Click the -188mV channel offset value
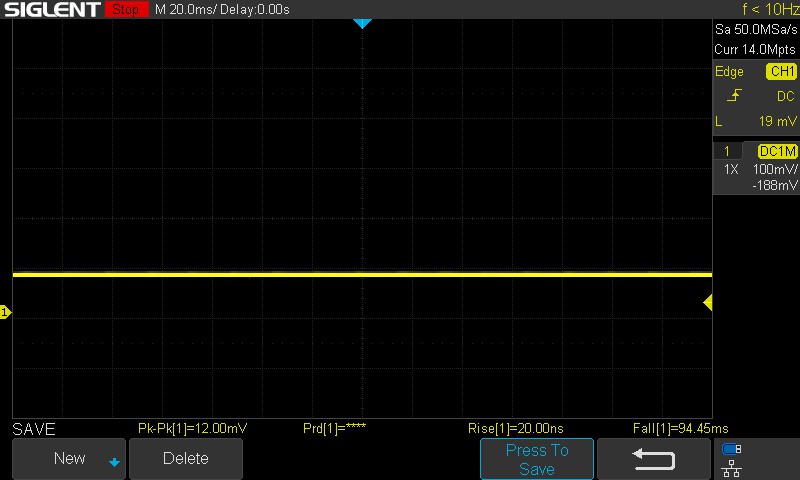The height and width of the screenshot is (480, 800). (775, 186)
